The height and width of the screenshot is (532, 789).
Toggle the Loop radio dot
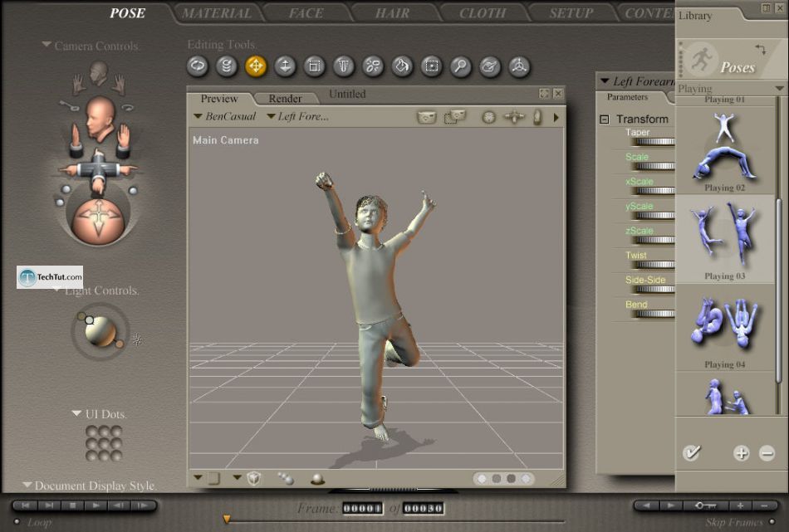(17, 521)
